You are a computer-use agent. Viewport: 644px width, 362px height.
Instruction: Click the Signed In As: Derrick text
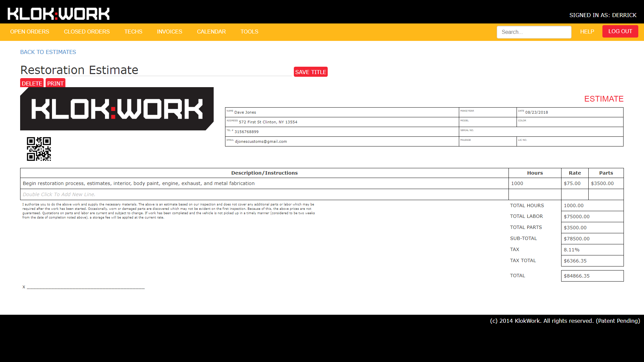point(603,15)
